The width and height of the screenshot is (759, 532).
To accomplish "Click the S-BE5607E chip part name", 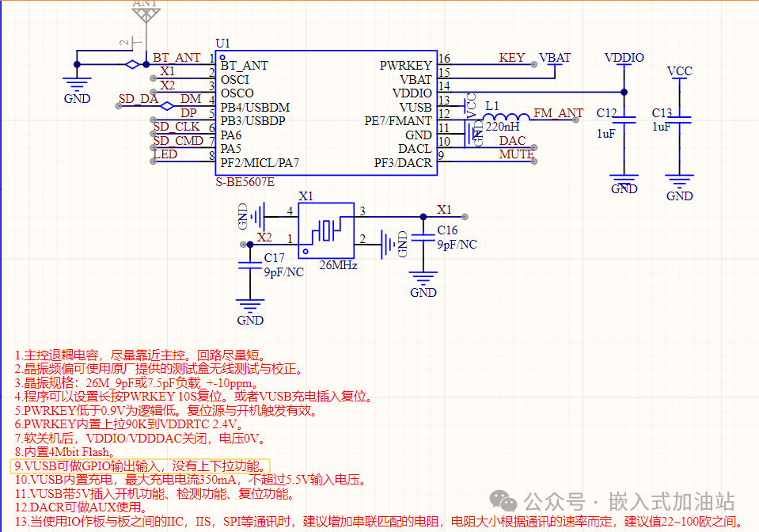I will tap(245, 182).
